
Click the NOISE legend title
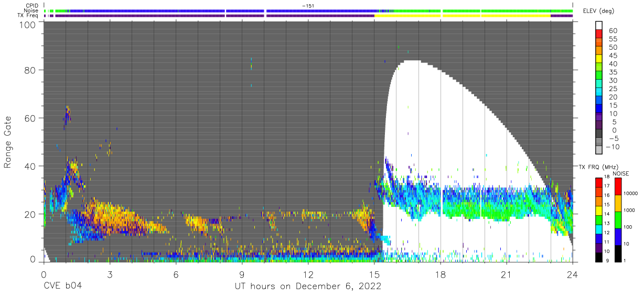(x=621, y=173)
